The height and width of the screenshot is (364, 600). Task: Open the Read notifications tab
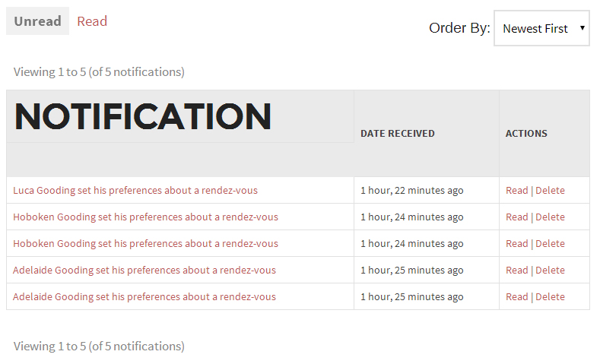[92, 21]
